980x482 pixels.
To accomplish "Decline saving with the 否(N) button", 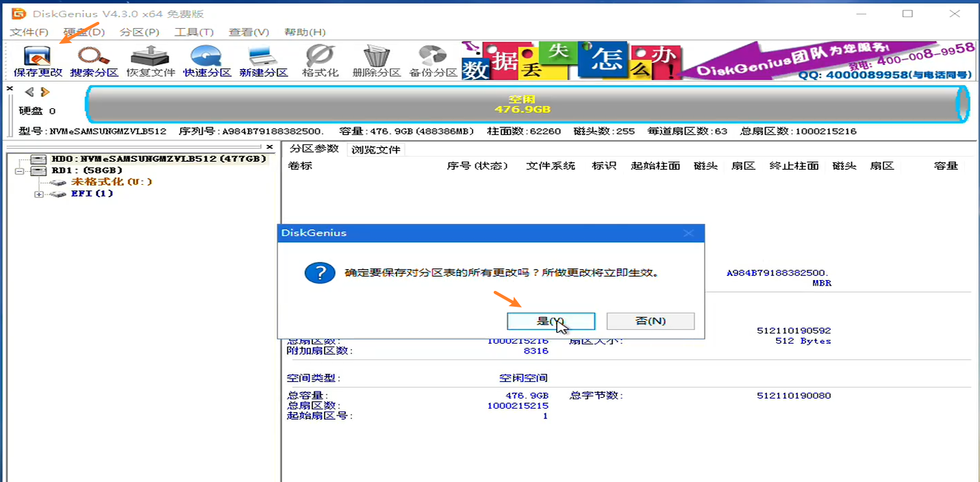I will tap(651, 321).
